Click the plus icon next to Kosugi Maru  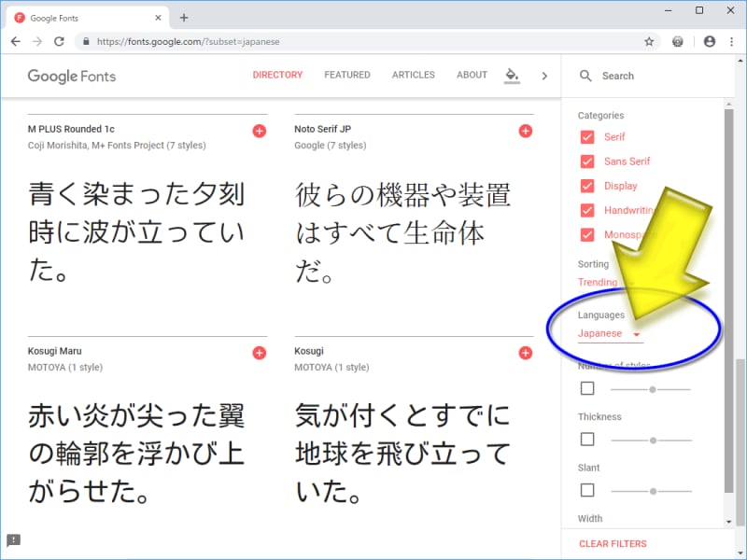260,353
